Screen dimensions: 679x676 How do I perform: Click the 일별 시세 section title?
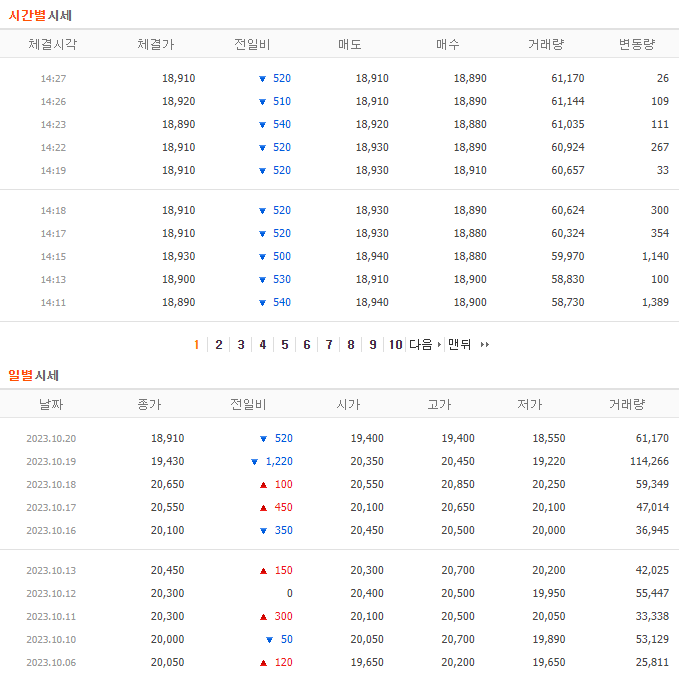coord(33,375)
